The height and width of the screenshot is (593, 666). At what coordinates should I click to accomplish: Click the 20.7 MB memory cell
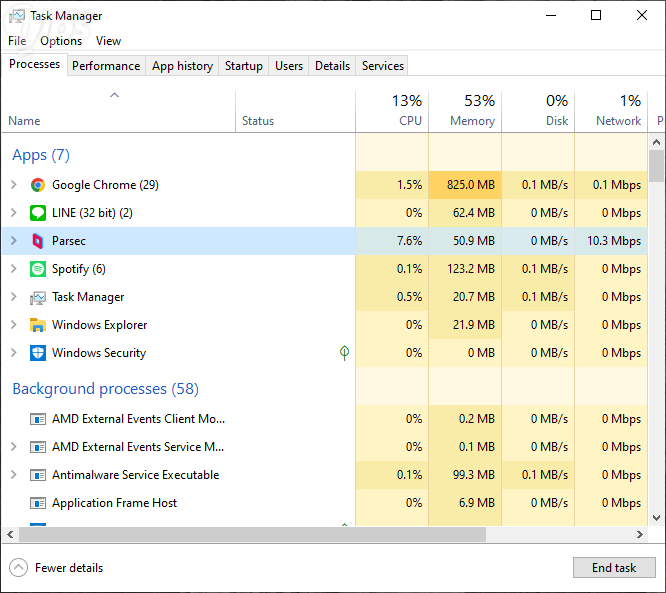pos(465,297)
